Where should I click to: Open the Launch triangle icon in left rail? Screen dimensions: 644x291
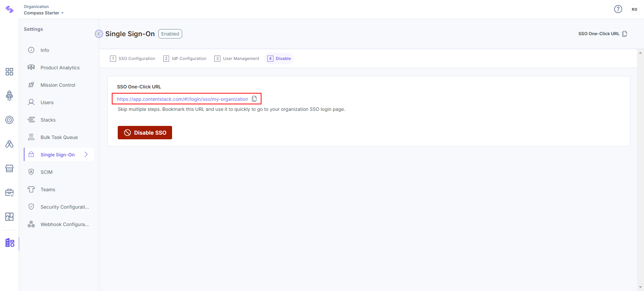point(9,144)
